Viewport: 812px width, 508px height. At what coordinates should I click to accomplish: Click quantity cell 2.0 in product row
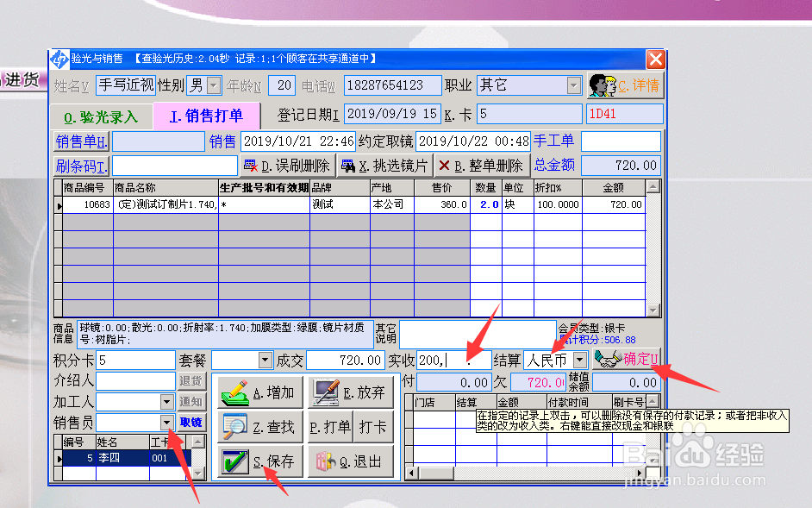pos(486,204)
